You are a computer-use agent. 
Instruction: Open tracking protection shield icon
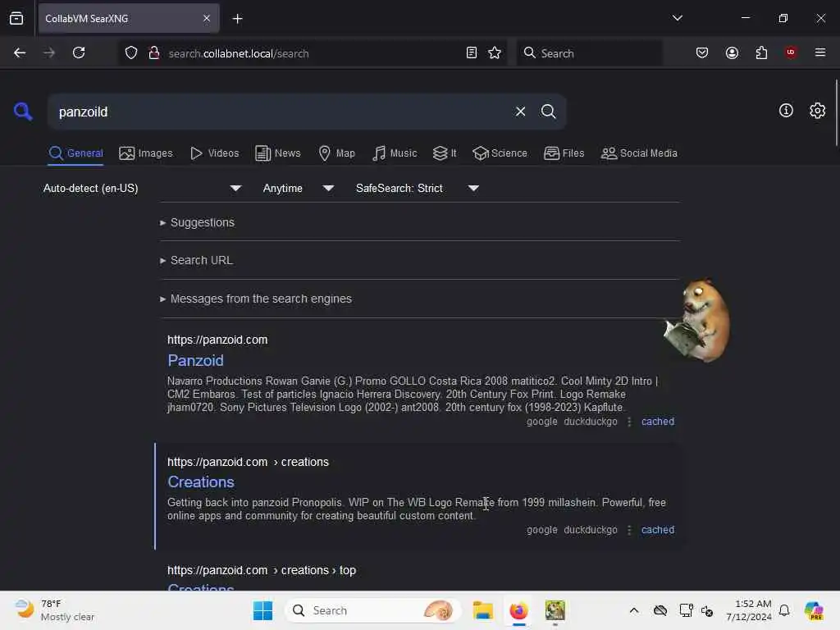tap(131, 52)
